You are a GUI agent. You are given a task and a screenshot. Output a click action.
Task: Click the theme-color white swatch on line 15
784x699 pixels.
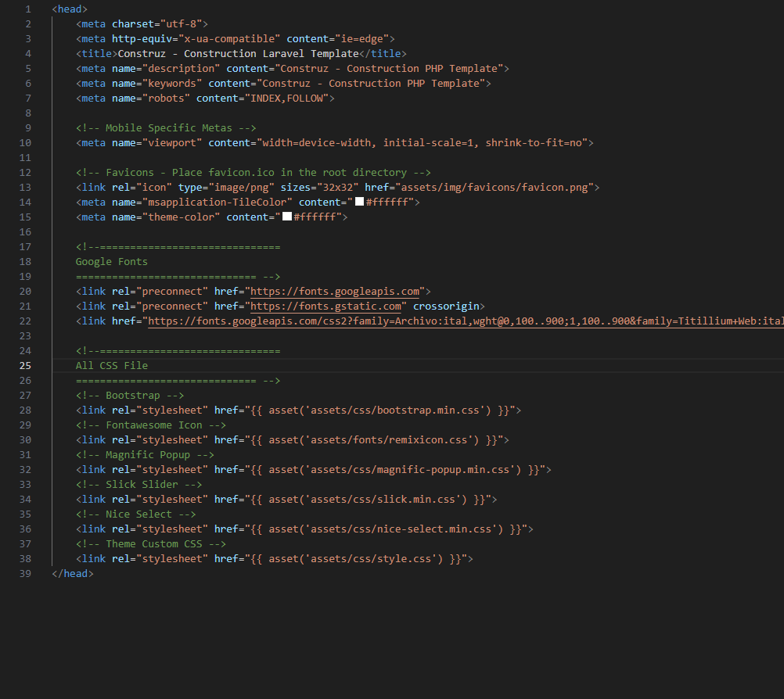286,217
